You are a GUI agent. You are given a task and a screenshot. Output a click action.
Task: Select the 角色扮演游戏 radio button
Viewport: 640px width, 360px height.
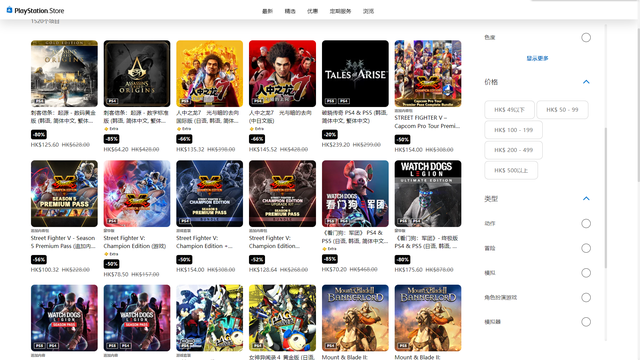(586, 298)
